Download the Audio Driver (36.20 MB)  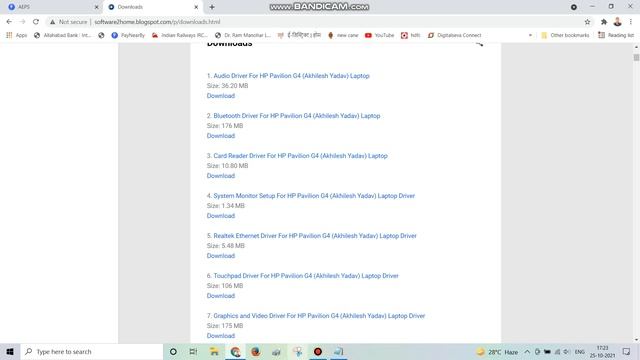point(220,96)
